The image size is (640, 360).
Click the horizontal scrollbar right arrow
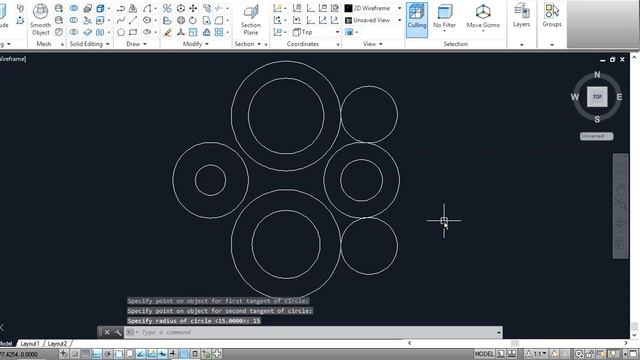626,343
